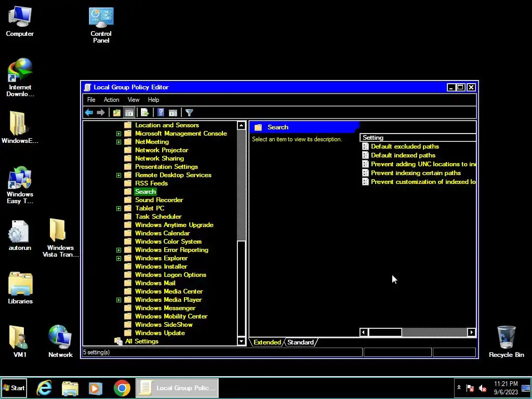The width and height of the screenshot is (532, 399).
Task: Switch to the Standard tab
Action: pos(300,342)
